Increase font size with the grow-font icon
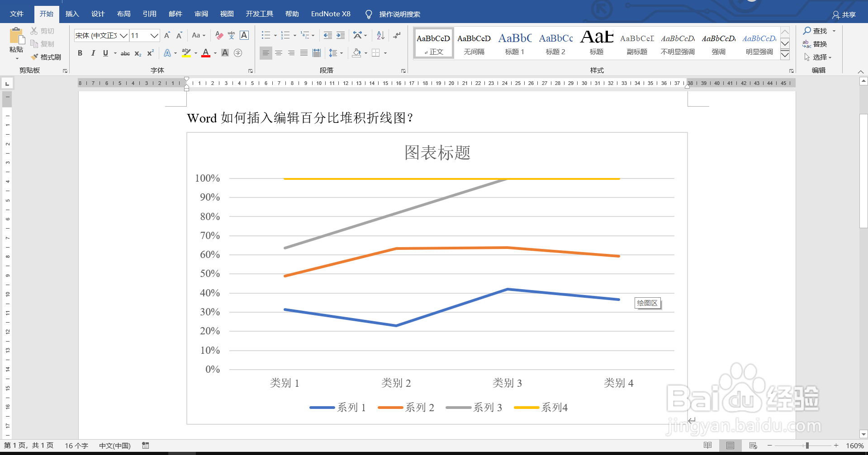 point(167,35)
